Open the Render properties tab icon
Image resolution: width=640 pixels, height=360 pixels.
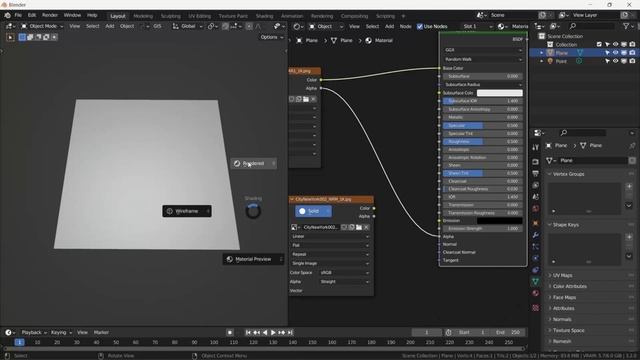[536, 162]
